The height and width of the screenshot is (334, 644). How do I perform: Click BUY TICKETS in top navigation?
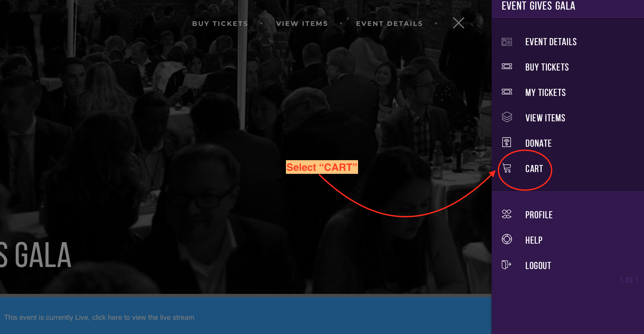220,24
